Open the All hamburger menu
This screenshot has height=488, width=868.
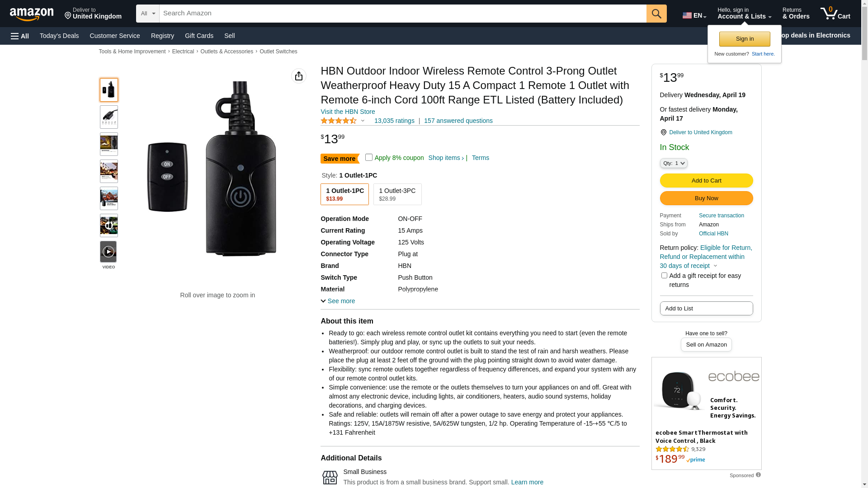20,36
